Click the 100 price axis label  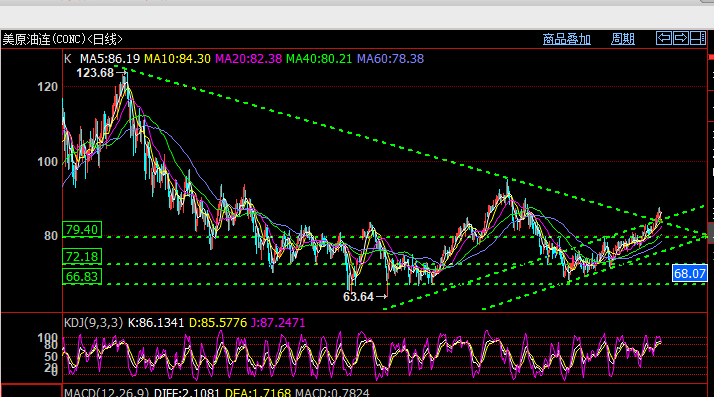(x=47, y=162)
